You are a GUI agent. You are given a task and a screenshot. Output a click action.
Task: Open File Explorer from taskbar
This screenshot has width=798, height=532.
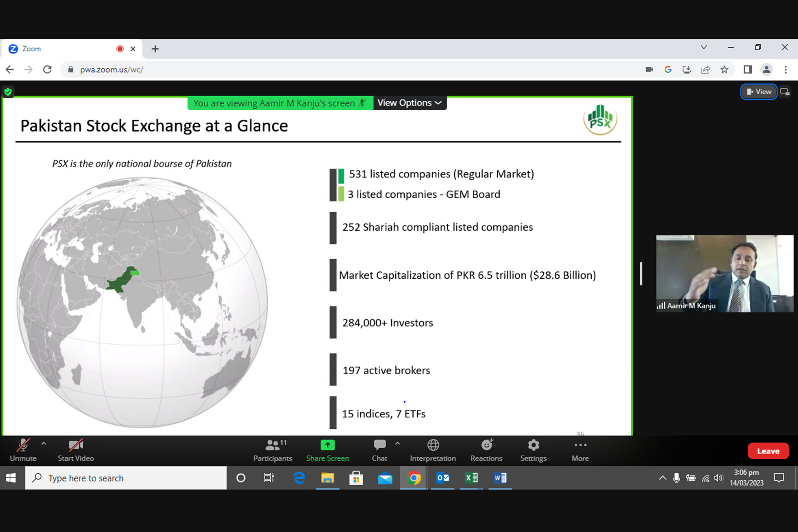click(328, 478)
